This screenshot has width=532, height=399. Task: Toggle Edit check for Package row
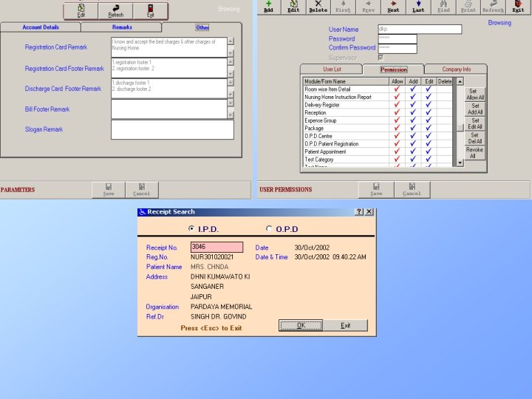pyautogui.click(x=429, y=129)
